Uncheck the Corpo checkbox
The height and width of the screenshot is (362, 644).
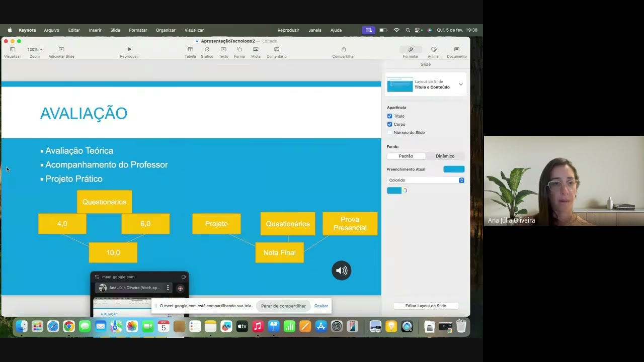pyautogui.click(x=389, y=124)
